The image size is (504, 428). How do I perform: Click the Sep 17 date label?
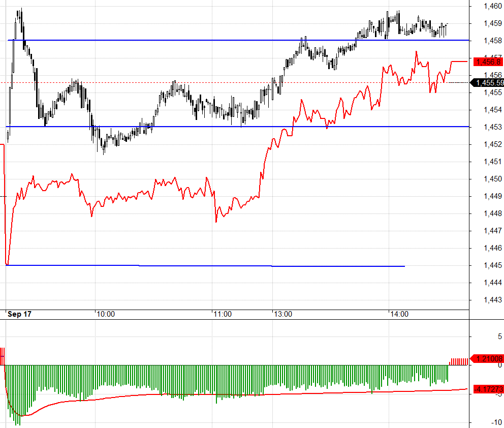pos(19,314)
